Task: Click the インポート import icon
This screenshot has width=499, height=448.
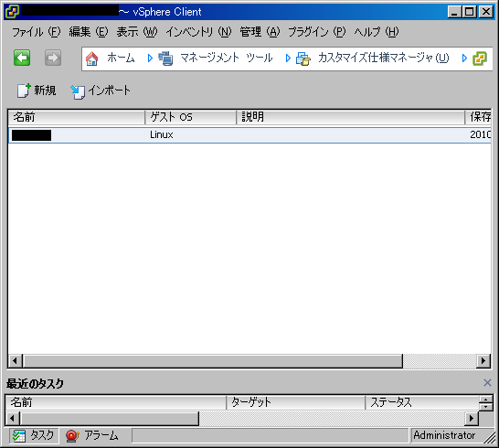Action: pos(78,92)
